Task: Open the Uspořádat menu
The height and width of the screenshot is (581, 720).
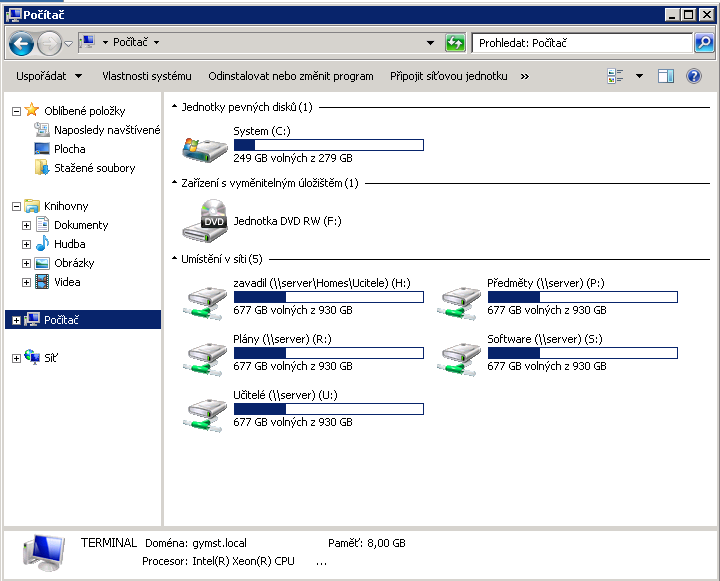Action: (49, 76)
